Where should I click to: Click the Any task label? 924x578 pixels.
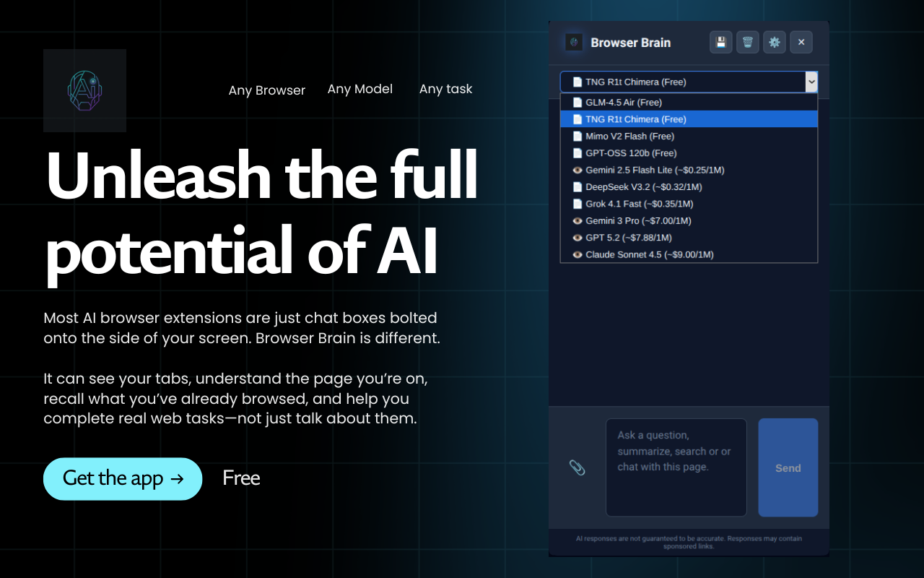(x=445, y=89)
